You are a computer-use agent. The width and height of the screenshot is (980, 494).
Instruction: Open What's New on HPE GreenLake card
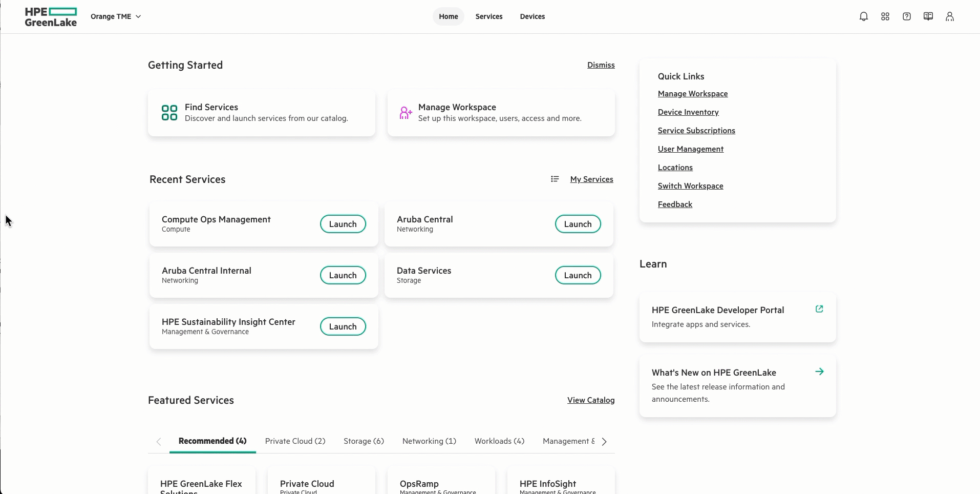(x=738, y=385)
